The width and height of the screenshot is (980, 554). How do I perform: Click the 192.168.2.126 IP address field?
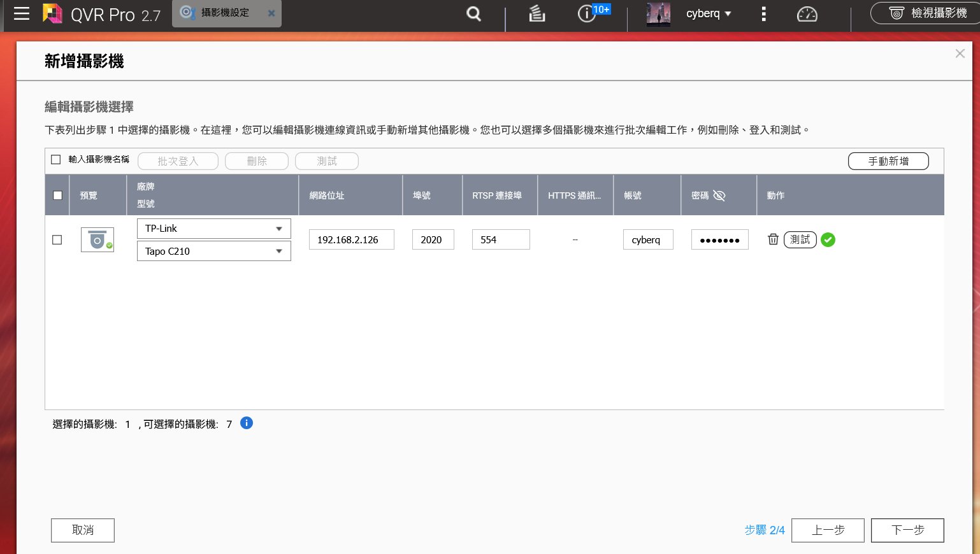coord(351,240)
